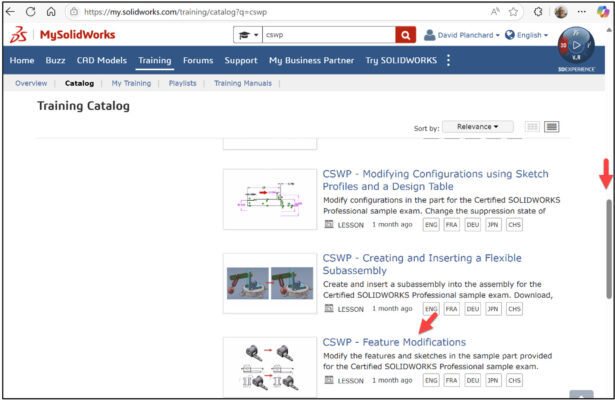615x400 pixels.
Task: Click the Feature Modifications thumbnail image
Action: click(x=270, y=367)
